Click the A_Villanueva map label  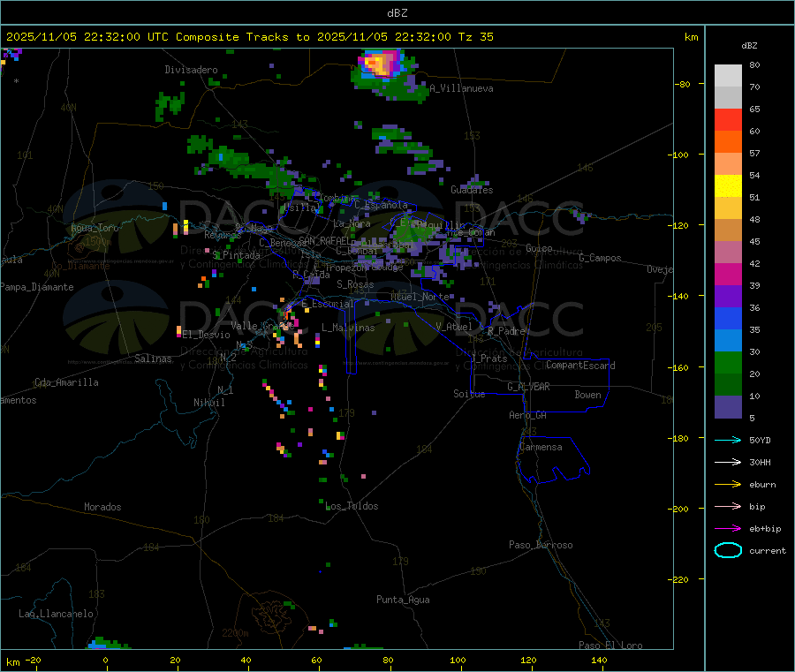[x=461, y=88]
